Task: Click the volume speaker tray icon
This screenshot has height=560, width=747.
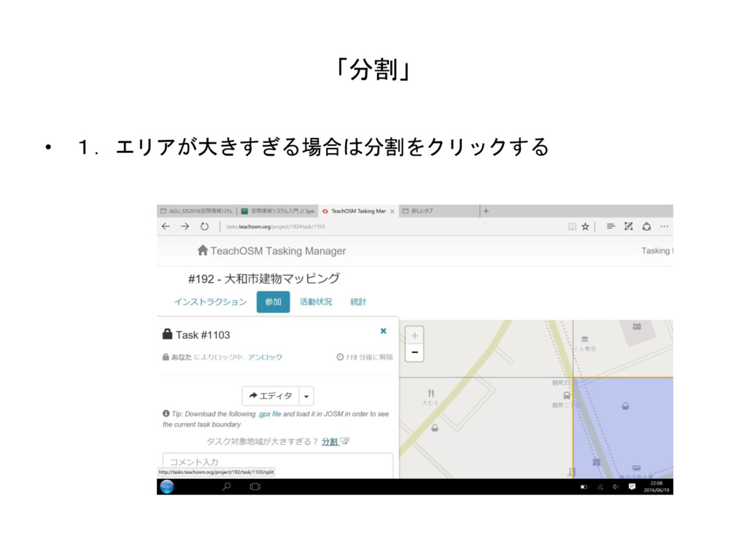Action: point(616,486)
